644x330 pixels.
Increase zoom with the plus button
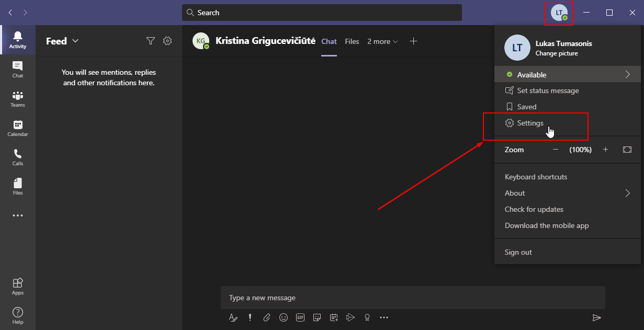point(605,150)
